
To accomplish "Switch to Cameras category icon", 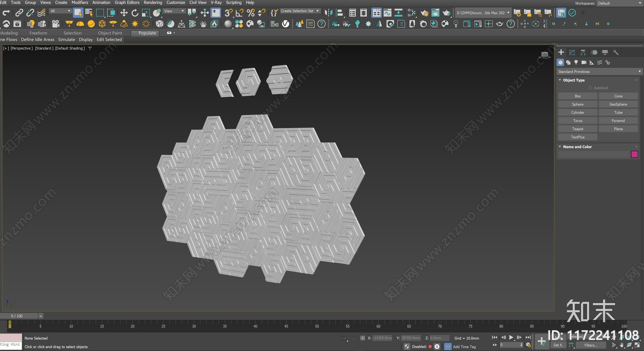I will [584, 62].
